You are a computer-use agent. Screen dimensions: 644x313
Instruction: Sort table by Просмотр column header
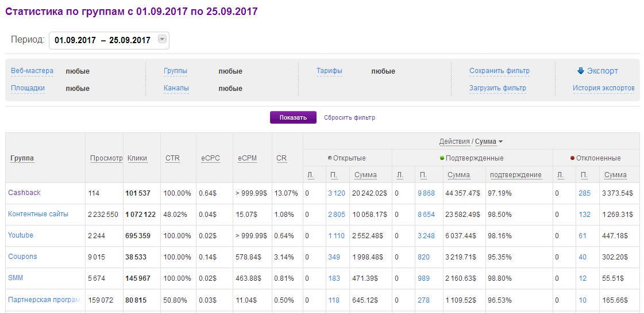point(106,158)
